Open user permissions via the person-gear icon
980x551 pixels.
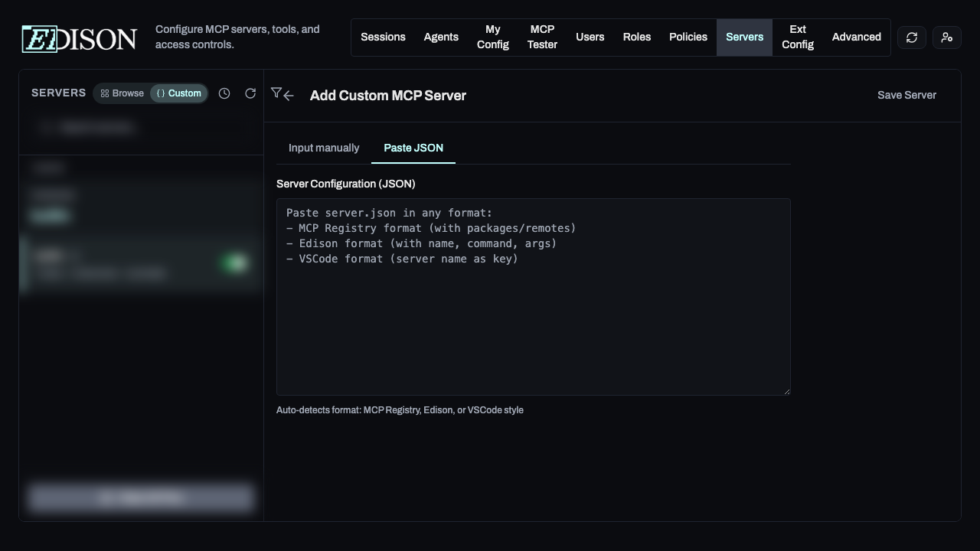(x=946, y=37)
